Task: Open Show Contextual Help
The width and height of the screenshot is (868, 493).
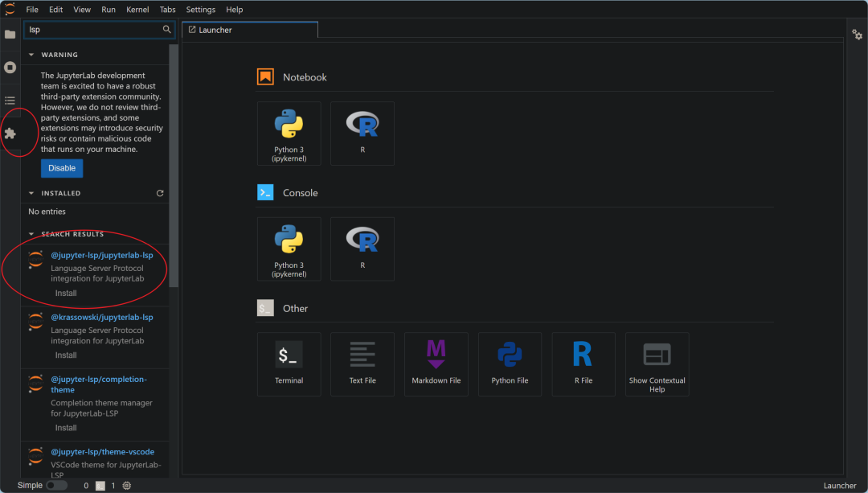Action: 657,364
